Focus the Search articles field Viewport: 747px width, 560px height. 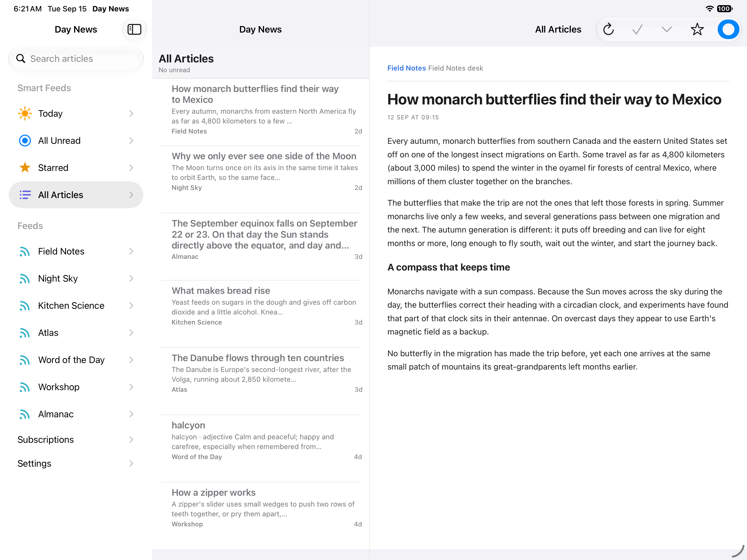tap(76, 59)
